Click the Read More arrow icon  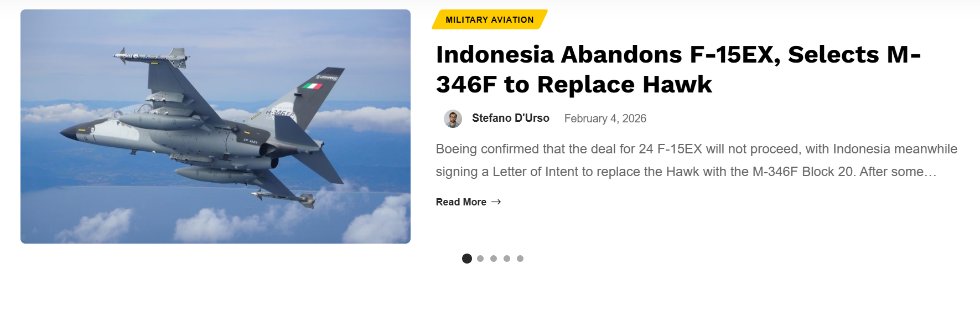click(x=496, y=202)
